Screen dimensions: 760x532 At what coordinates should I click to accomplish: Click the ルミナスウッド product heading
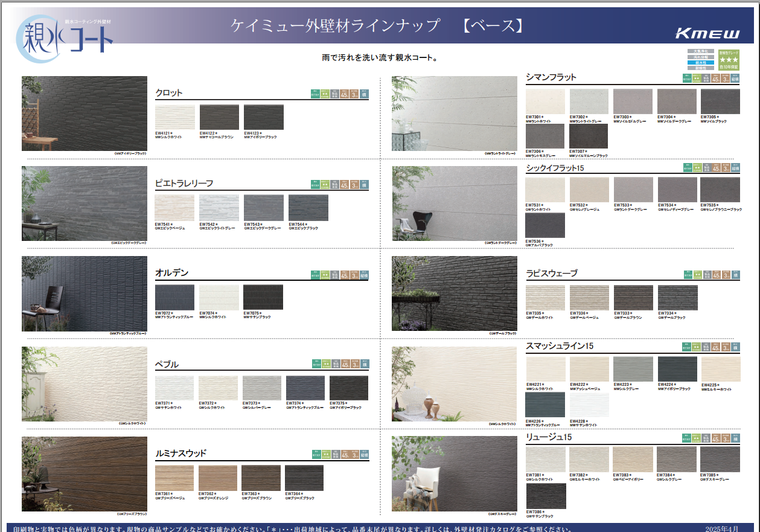pos(181,453)
